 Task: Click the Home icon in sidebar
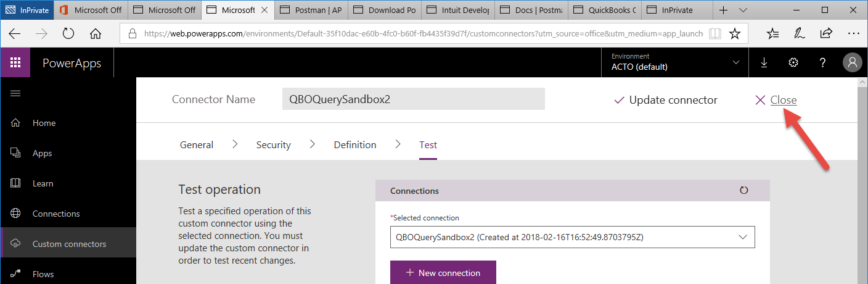[15, 123]
